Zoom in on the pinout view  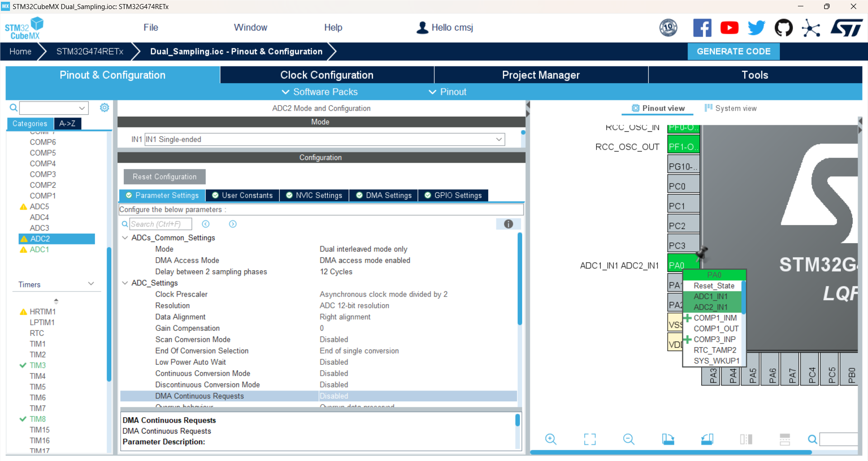(x=551, y=439)
